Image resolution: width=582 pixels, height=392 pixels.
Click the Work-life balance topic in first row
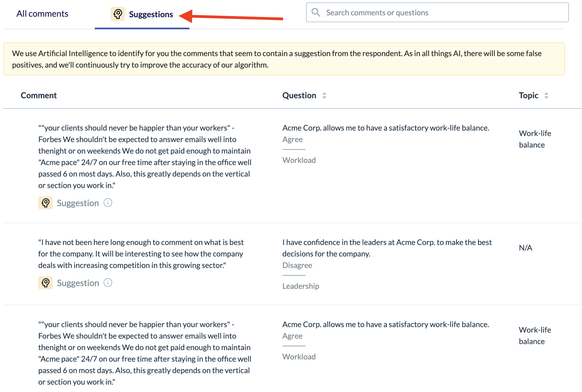coord(535,139)
